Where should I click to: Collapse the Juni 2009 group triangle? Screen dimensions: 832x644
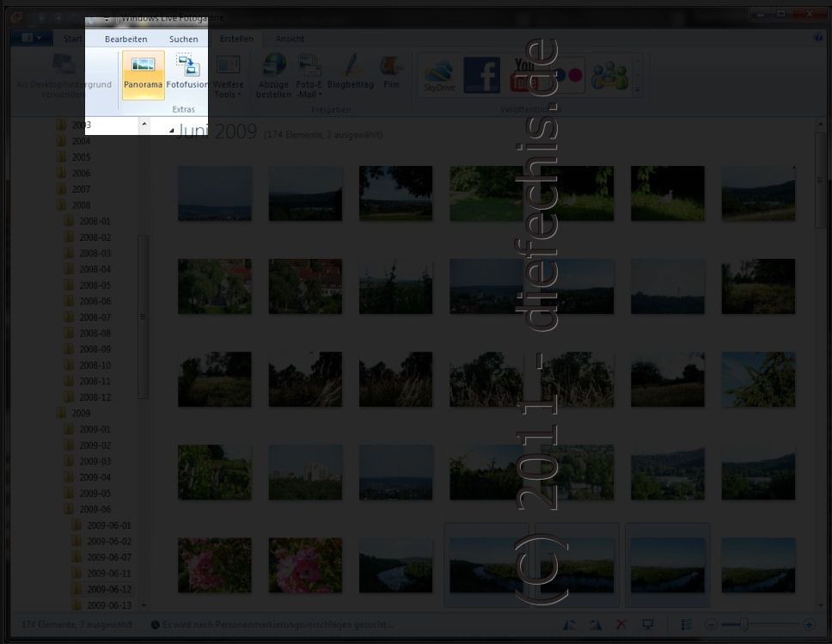[x=172, y=131]
